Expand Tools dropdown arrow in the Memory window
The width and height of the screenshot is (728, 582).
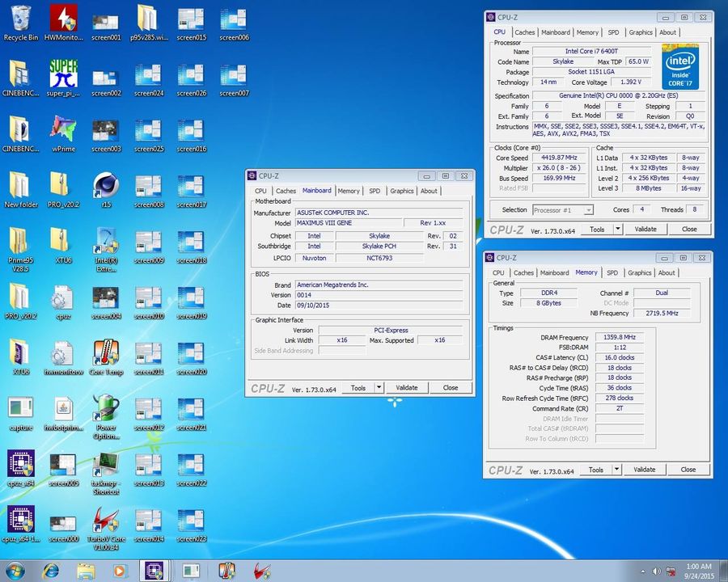616,470
